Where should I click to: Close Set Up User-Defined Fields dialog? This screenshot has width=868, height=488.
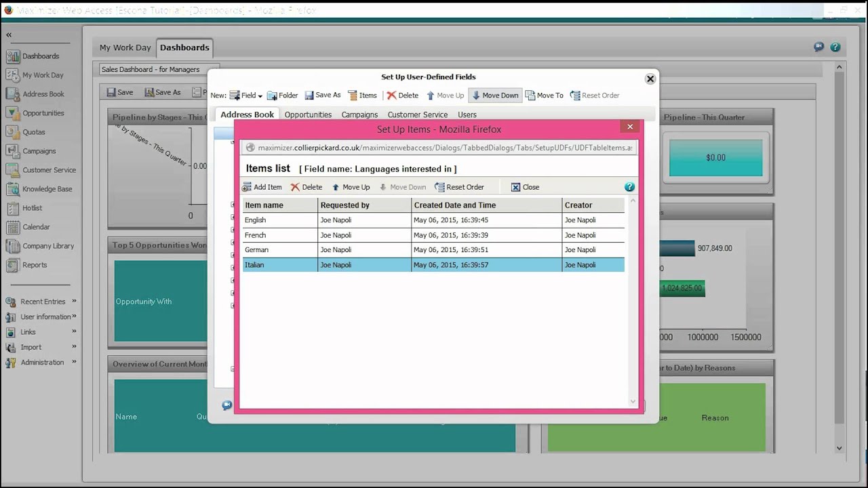click(x=650, y=79)
